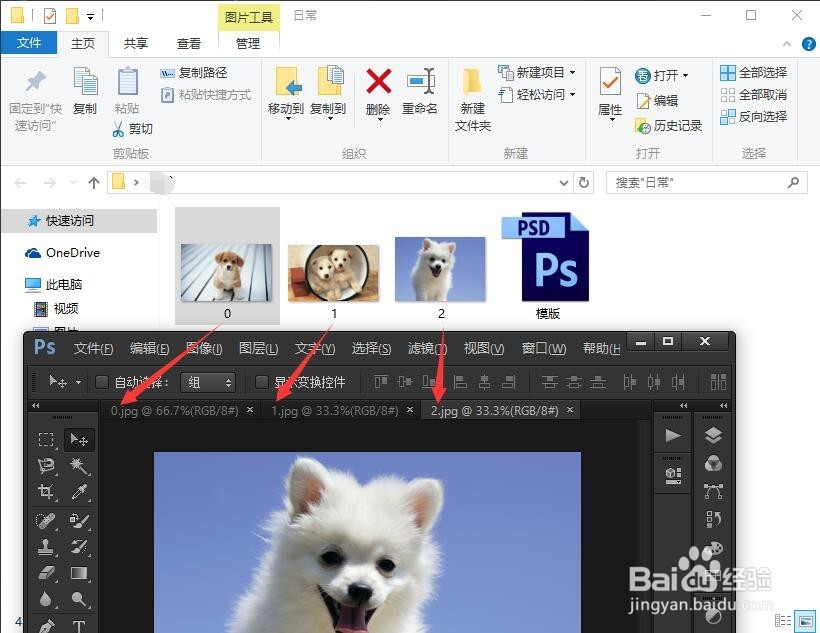Select the Magic Wand tool
The image size is (820, 633).
pos(79,465)
